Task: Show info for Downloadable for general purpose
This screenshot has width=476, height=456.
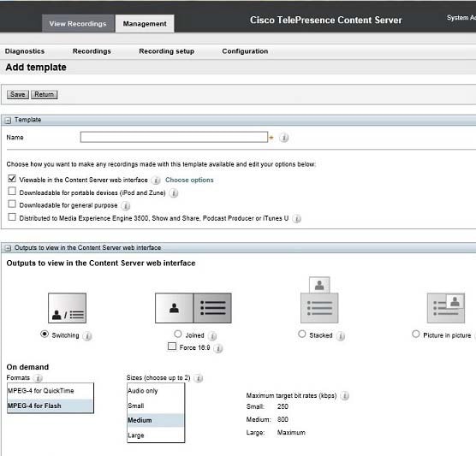Action: 125,206
